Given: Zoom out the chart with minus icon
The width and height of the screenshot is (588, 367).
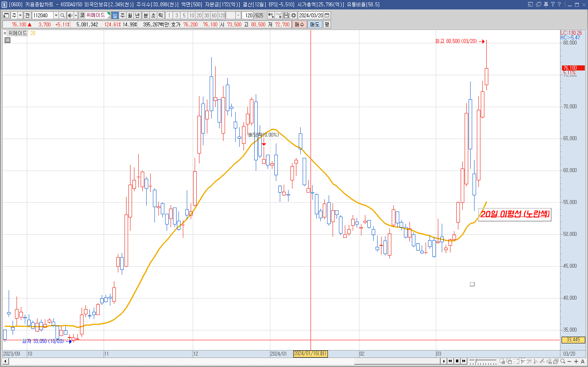Looking at the screenshot, I should click(570, 361).
